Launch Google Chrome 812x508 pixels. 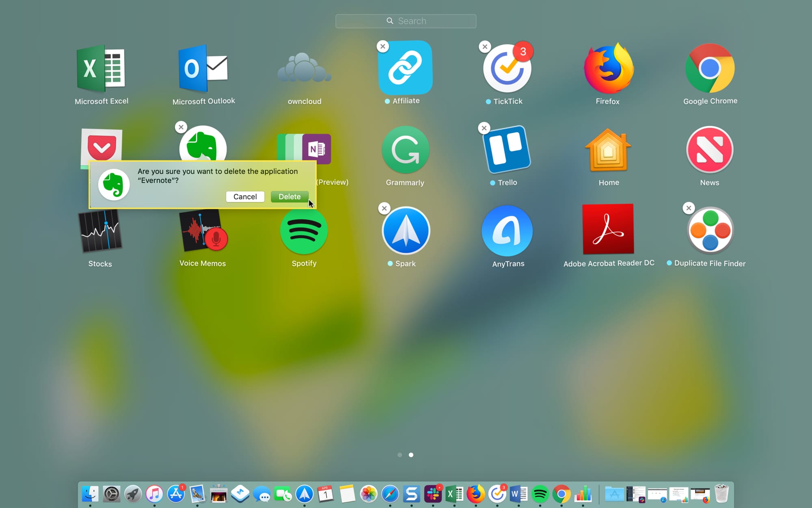coord(709,69)
